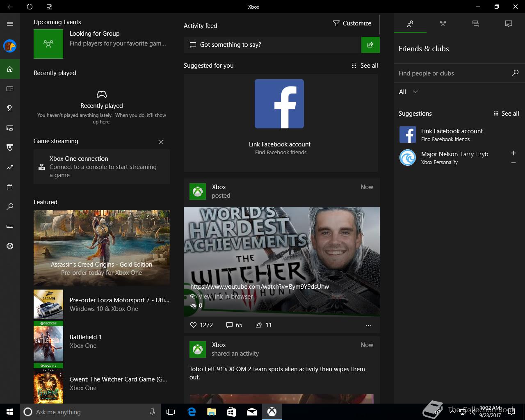Open Pre-order Forza Motorsport 7 item

tap(102, 304)
